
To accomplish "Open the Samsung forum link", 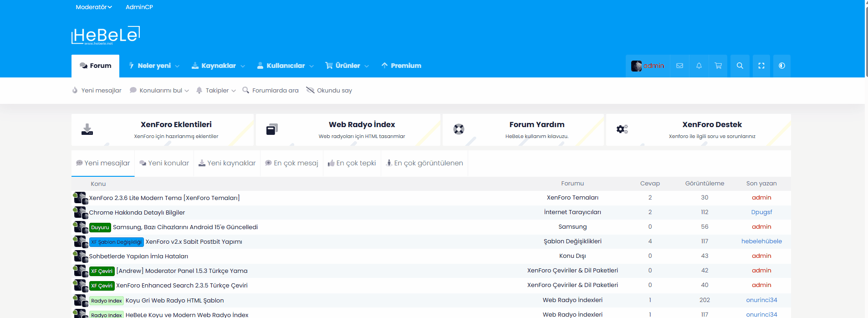I will point(572,227).
